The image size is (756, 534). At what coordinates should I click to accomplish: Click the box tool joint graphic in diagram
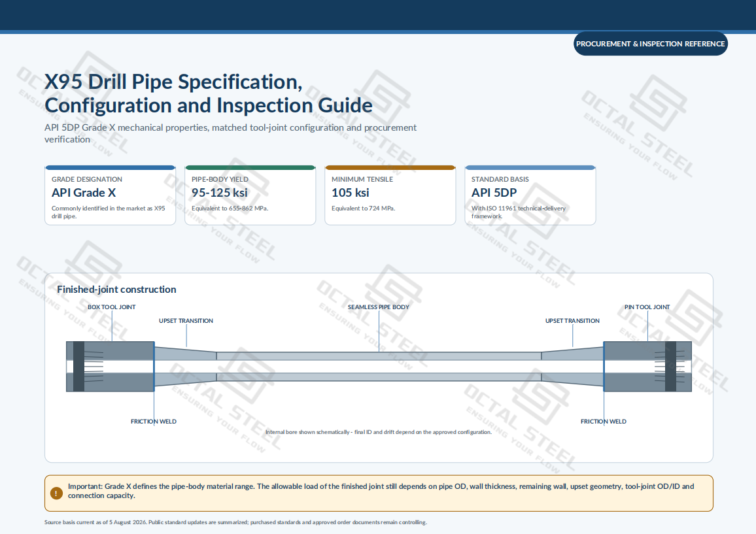click(x=111, y=366)
